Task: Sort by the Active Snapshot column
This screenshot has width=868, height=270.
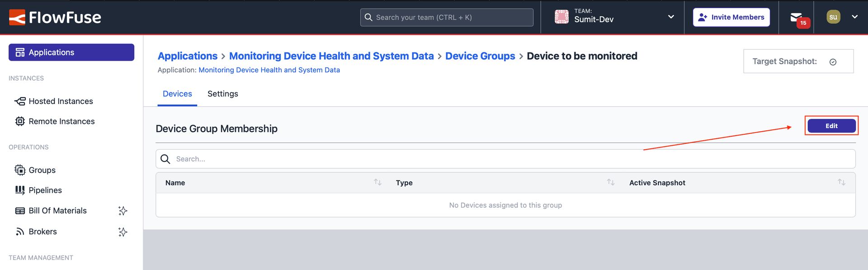Action: coord(841,182)
